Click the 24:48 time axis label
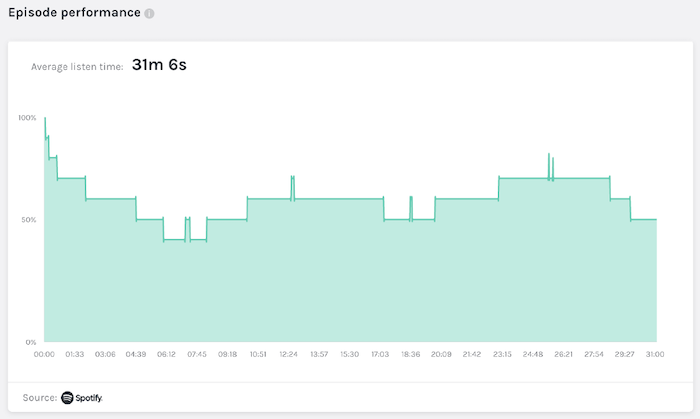The height and width of the screenshot is (419, 700). click(533, 354)
